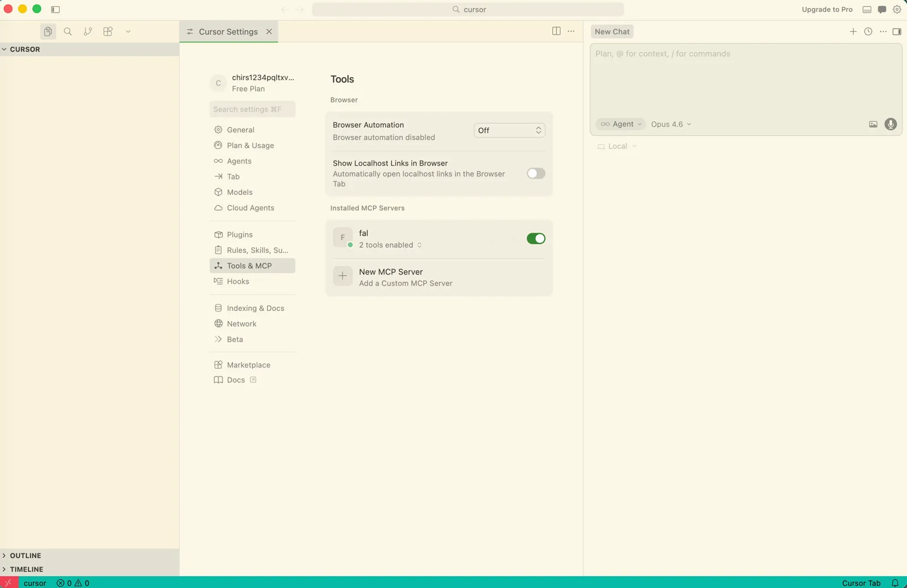The height and width of the screenshot is (588, 907).
Task: Disable the fal MCP server toggle
Action: pos(536,238)
